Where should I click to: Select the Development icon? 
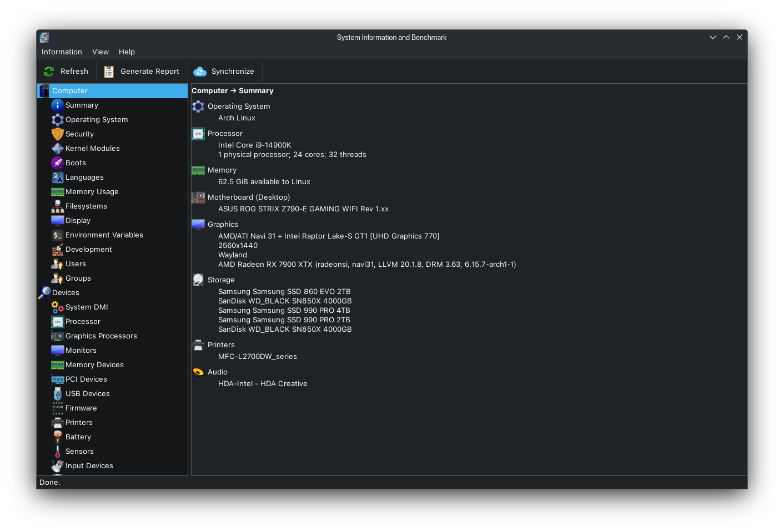(x=57, y=249)
